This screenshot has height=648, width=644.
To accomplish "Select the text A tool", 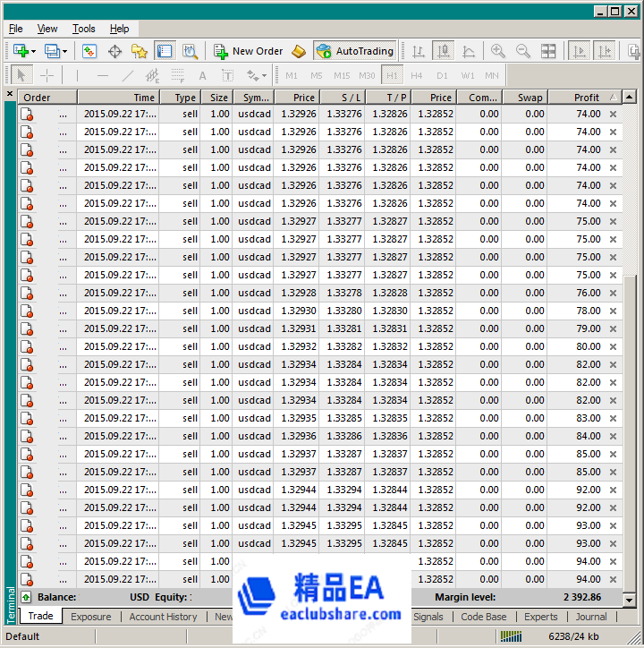I will click(202, 75).
